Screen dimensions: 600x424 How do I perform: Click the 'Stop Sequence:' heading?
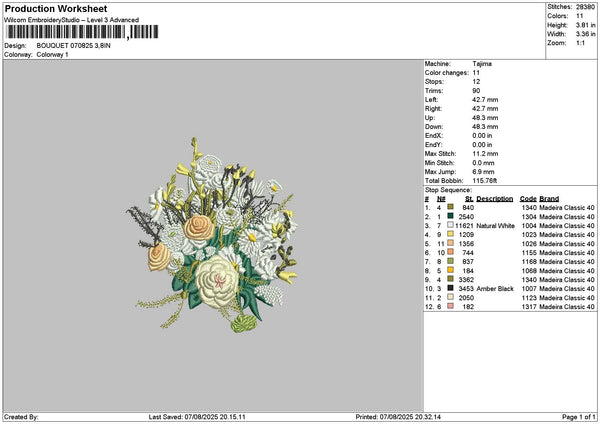[448, 190]
